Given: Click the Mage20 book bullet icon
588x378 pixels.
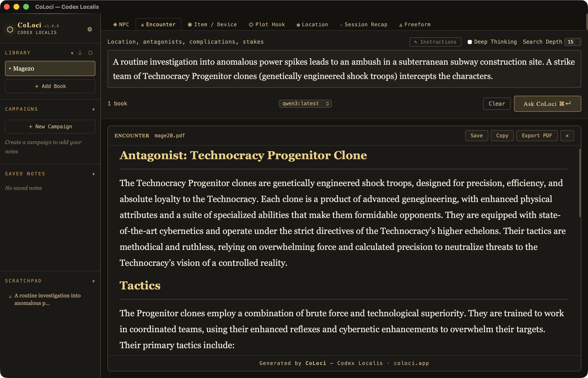Looking at the screenshot, I should [10, 68].
